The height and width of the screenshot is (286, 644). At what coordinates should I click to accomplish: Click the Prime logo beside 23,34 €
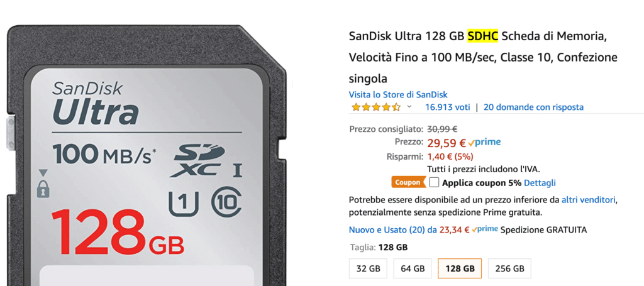point(485,230)
